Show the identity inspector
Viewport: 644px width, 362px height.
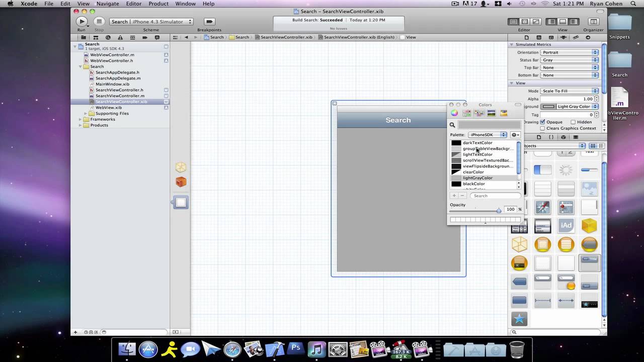(x=551, y=38)
